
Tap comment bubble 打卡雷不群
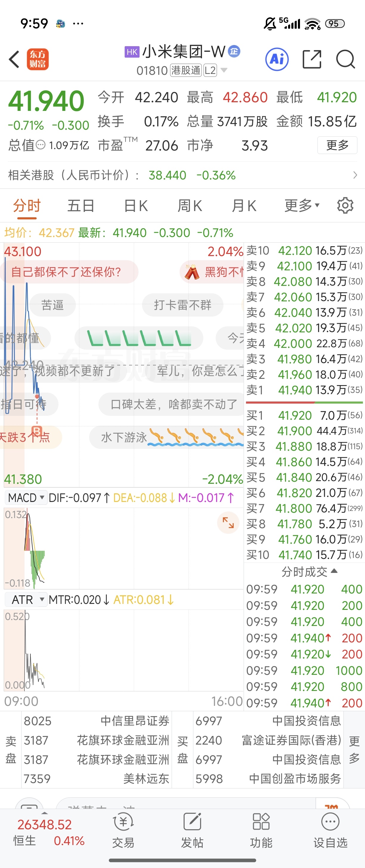point(183,305)
